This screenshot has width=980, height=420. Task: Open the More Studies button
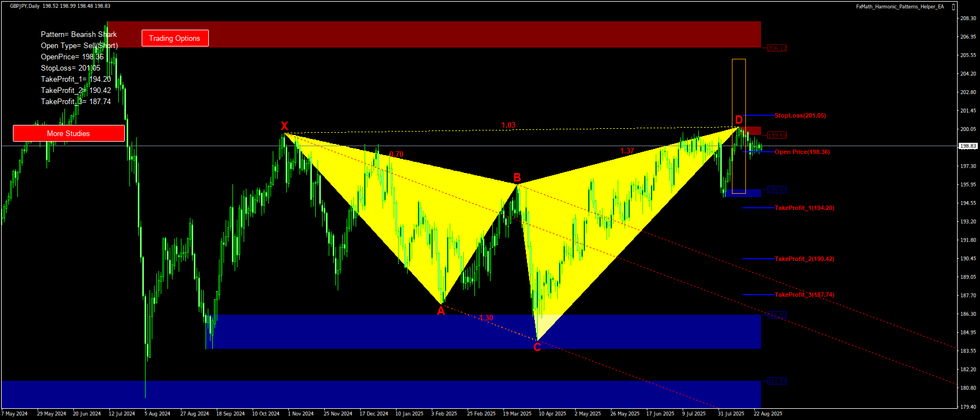(68, 133)
